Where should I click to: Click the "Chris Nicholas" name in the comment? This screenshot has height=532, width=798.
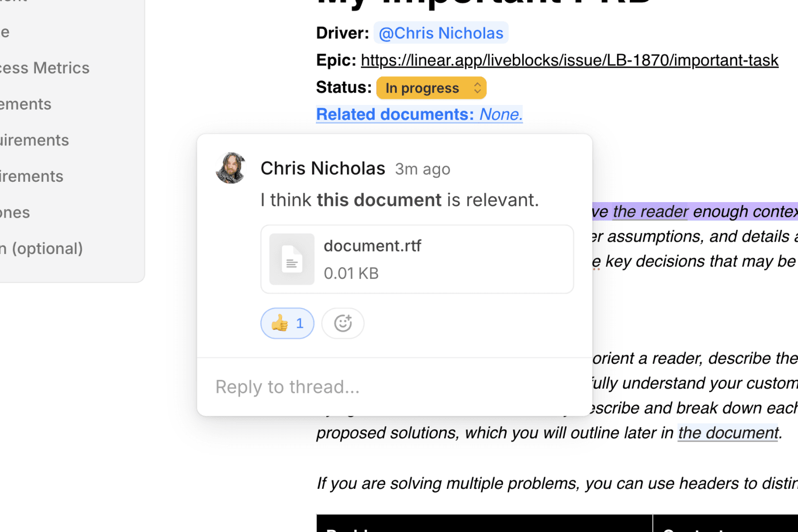pyautogui.click(x=323, y=168)
